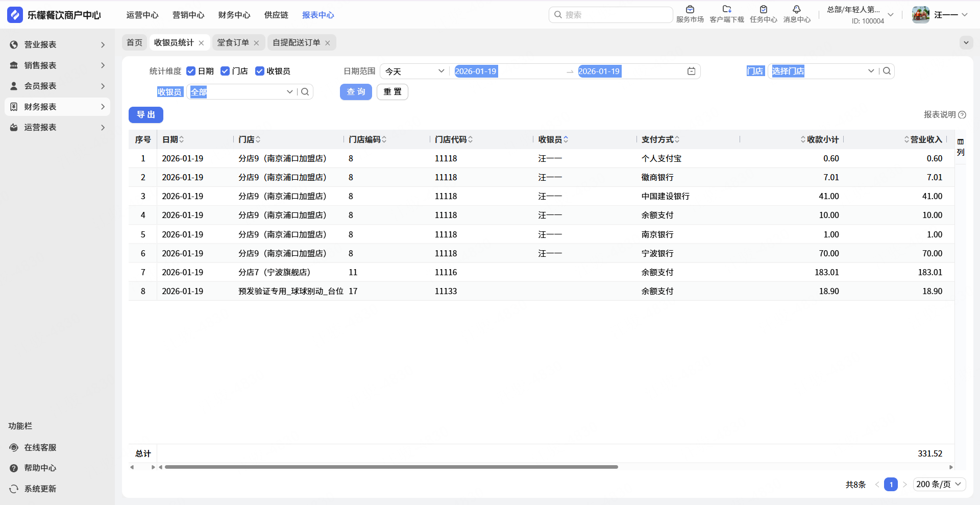Viewport: 980px width, 505px height.
Task: Click the 报表说明 help icon
Action: [x=962, y=115]
